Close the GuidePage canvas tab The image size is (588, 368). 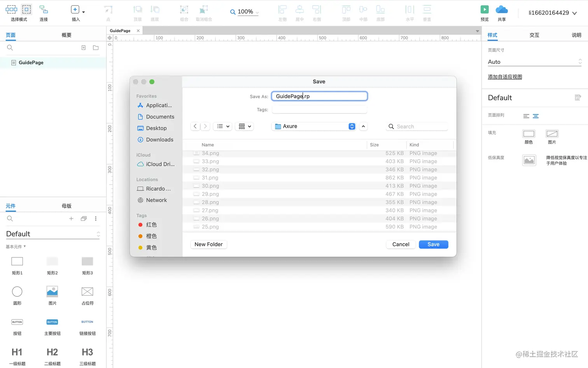click(138, 31)
